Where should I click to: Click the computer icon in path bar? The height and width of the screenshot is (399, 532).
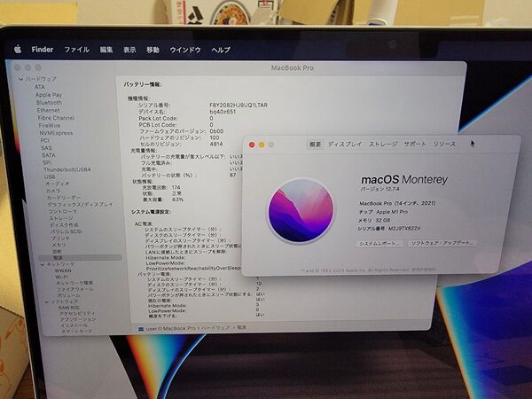point(141,329)
